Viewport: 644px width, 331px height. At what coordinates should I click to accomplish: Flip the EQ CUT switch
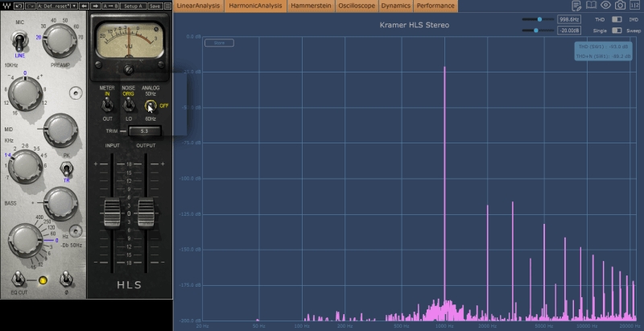(17, 279)
